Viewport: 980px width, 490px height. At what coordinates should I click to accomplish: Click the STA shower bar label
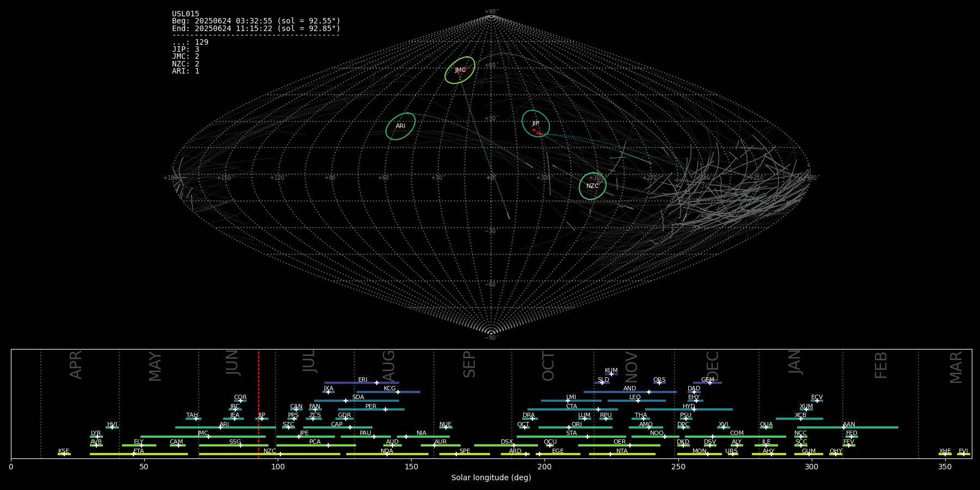pos(571,433)
